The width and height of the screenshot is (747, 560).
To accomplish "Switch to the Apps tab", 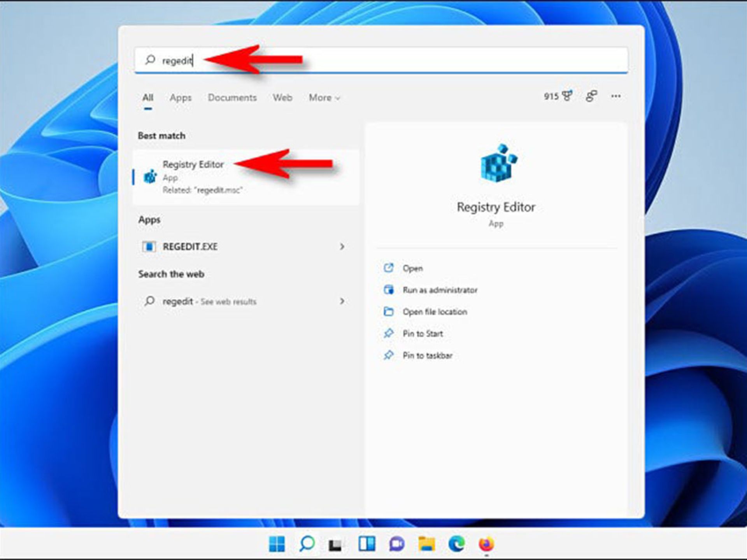I will pos(181,98).
